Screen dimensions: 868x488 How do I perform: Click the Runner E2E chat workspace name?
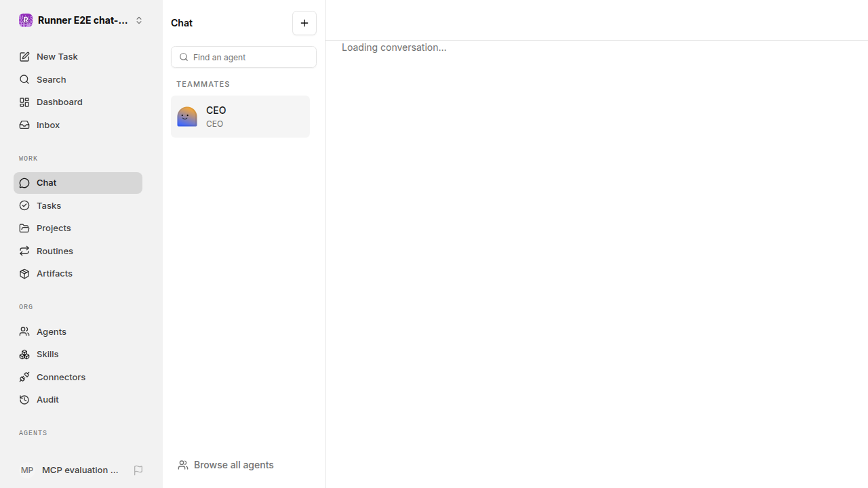83,20
